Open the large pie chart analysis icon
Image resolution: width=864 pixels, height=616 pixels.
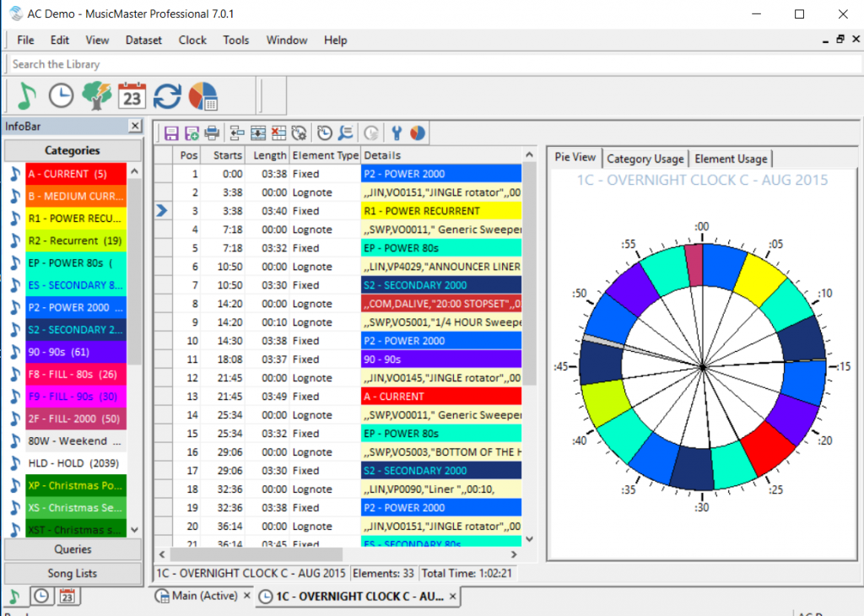[203, 96]
